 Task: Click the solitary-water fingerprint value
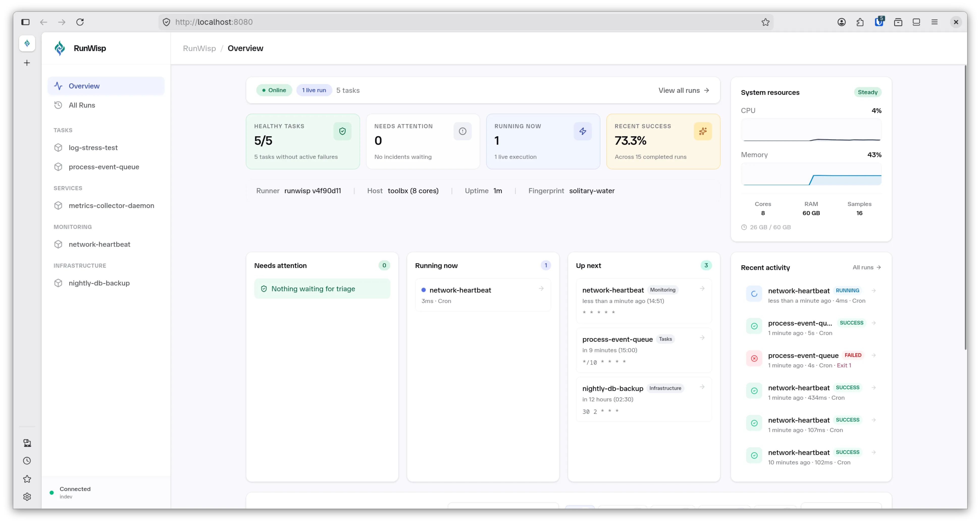[x=591, y=191]
